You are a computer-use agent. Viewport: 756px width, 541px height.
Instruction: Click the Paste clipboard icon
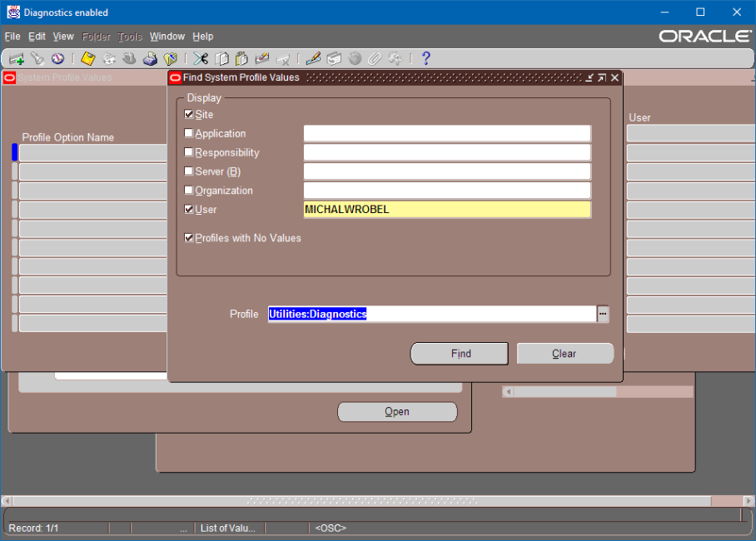241,59
